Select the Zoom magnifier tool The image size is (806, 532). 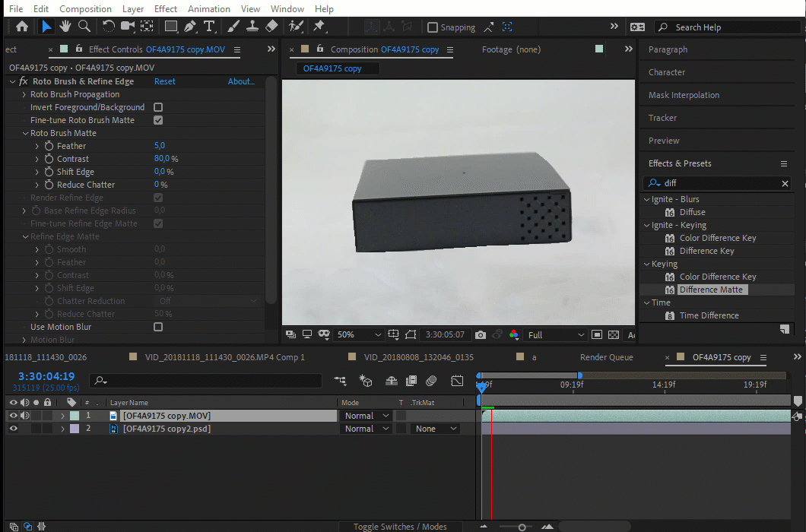(84, 27)
